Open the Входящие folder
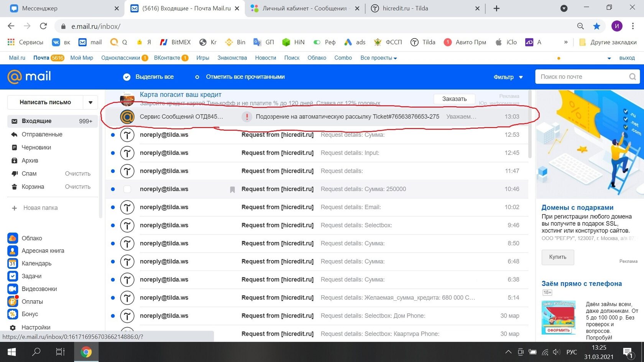Screen dimensions: 644x362 click(52, 121)
